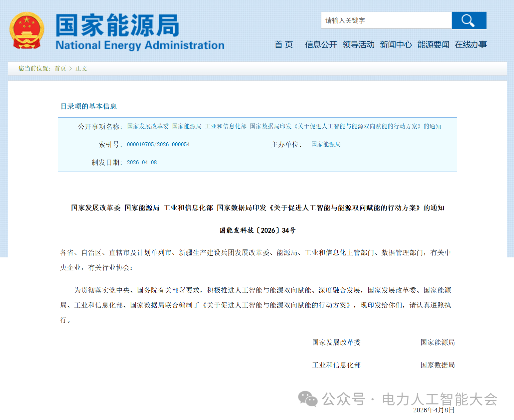Open the 首 页 navigation menu item
Screen dimensions: 514x420
click(x=284, y=45)
